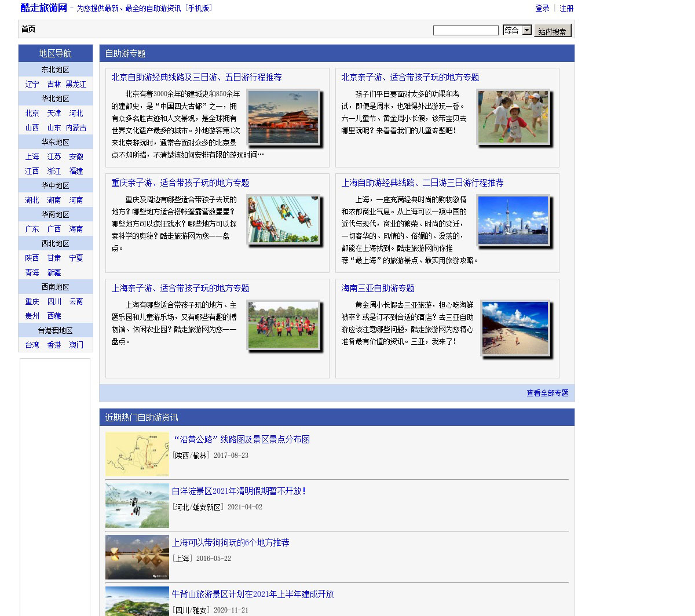The height and width of the screenshot is (616, 695).
Task: Click the children playing photo in 北京亲子游
Action: pos(513,117)
